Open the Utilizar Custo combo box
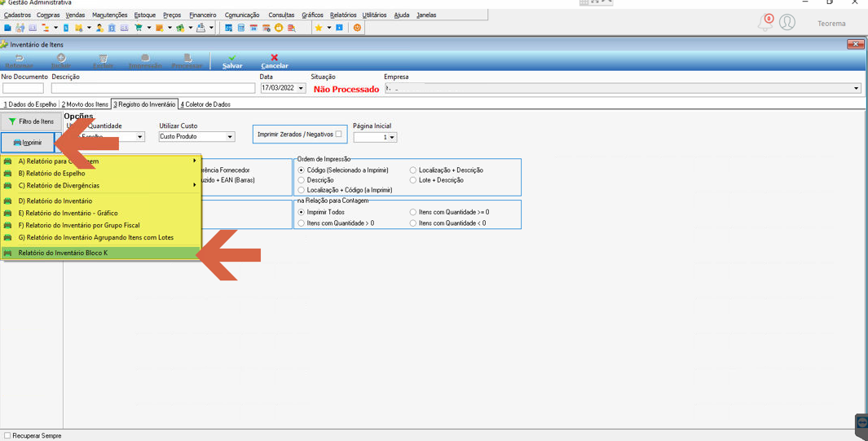 coord(196,137)
